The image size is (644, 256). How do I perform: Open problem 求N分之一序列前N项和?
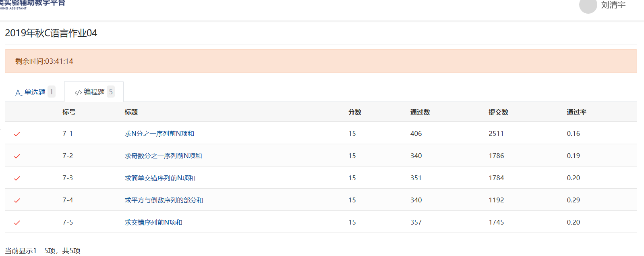coord(159,133)
